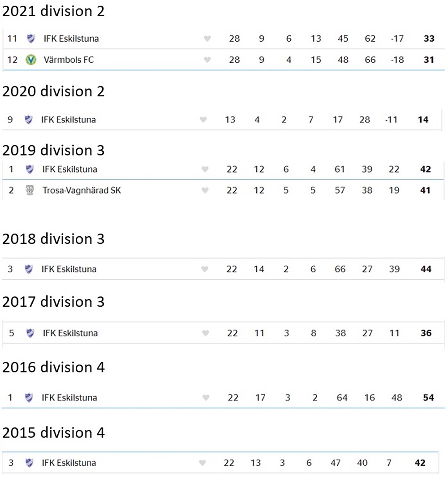Click IFK Eskilstuna name in 2015 row
This screenshot has height=482, width=448.
click(x=69, y=463)
